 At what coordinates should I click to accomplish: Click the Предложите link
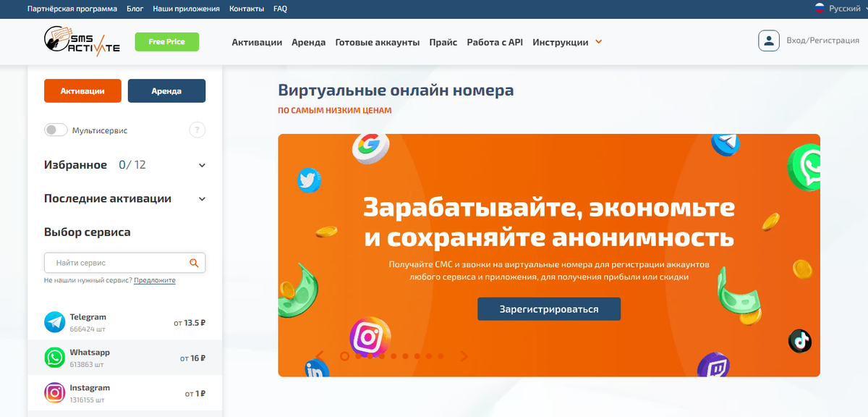[x=155, y=280]
